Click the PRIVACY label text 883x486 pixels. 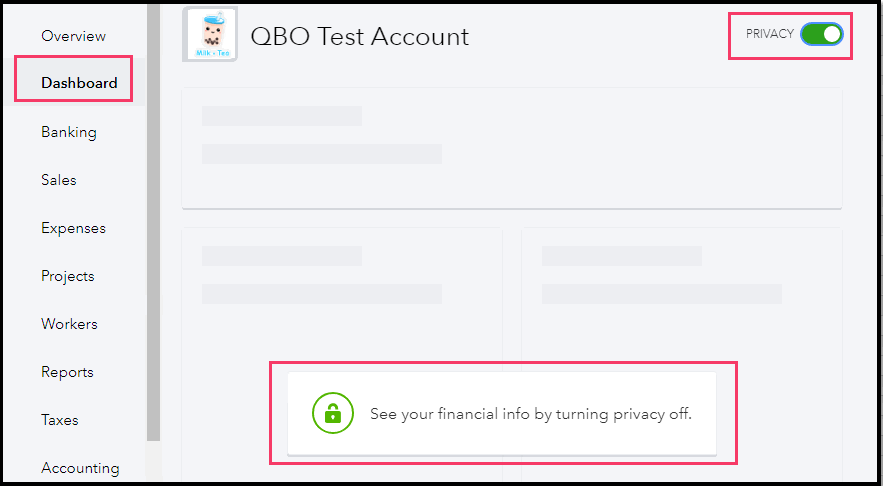(x=769, y=34)
